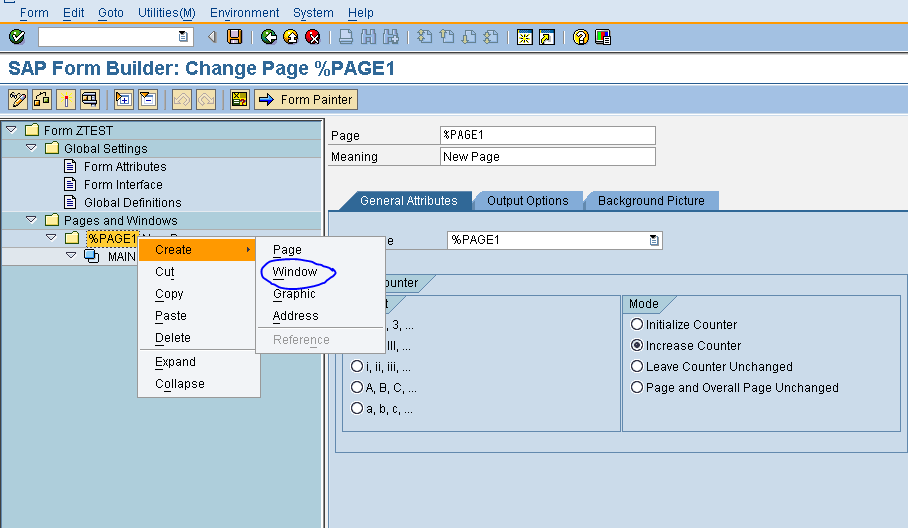The image size is (908, 528).
Task: Hide the command field with triangle
Action: point(212,37)
